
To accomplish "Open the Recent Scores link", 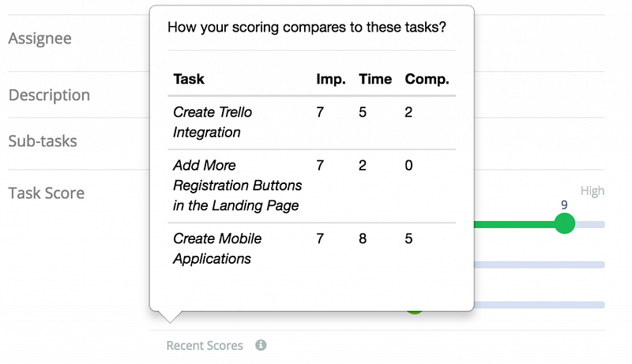I will [x=205, y=345].
